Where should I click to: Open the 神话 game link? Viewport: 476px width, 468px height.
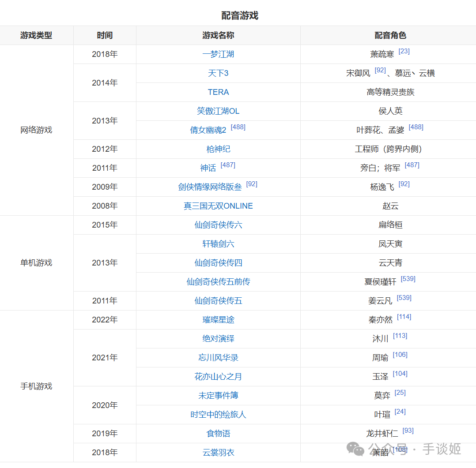coord(208,168)
